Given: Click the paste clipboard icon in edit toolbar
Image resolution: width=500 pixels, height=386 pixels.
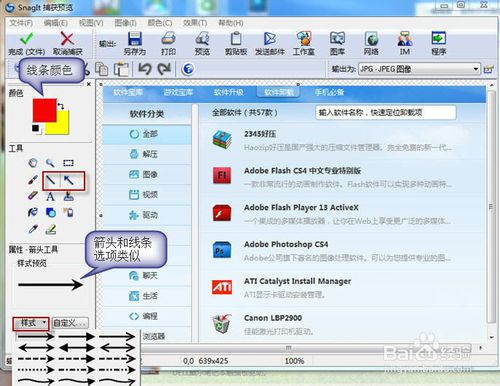Looking at the screenshot, I should pos(121,69).
